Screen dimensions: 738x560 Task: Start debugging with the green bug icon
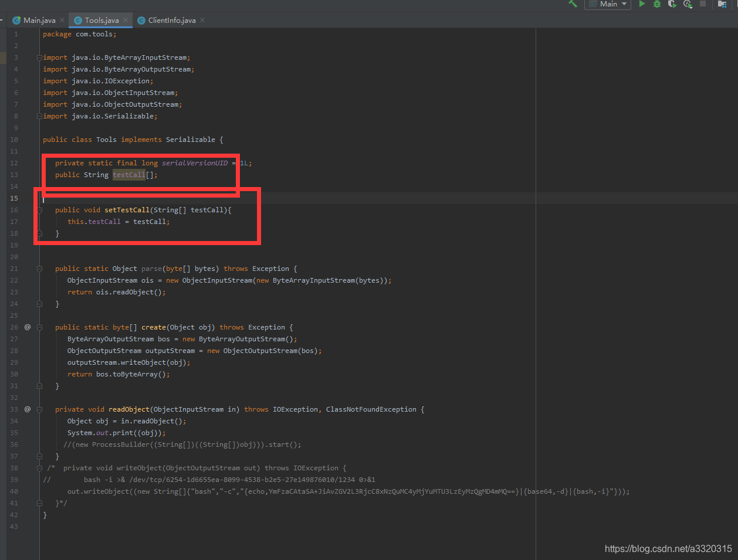(657, 4)
